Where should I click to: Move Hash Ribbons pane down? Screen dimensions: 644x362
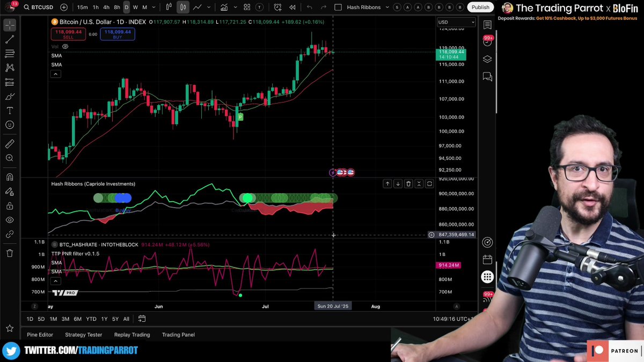point(398,184)
